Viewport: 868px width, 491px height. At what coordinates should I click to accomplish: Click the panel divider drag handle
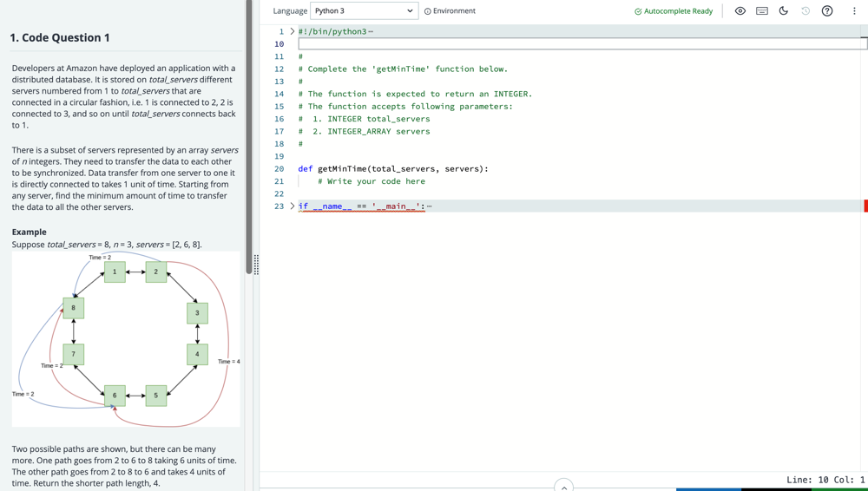click(x=256, y=265)
